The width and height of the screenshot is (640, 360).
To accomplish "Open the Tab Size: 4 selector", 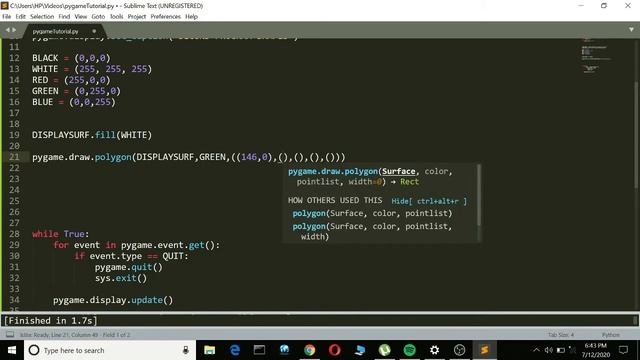I will click(x=561, y=335).
